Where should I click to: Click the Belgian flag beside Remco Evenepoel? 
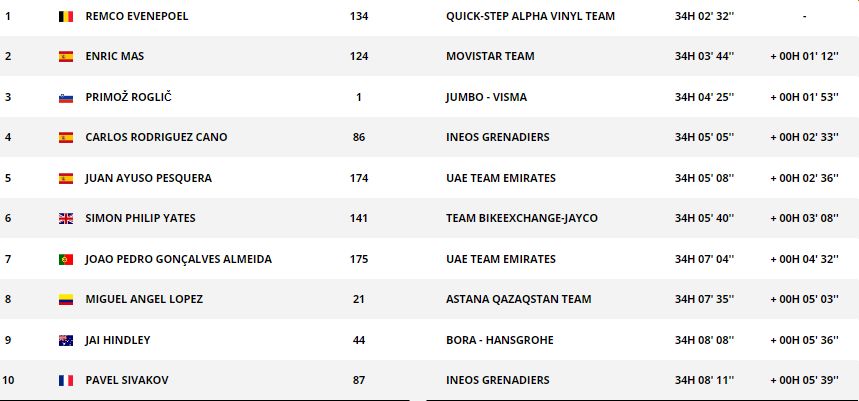coord(66,16)
